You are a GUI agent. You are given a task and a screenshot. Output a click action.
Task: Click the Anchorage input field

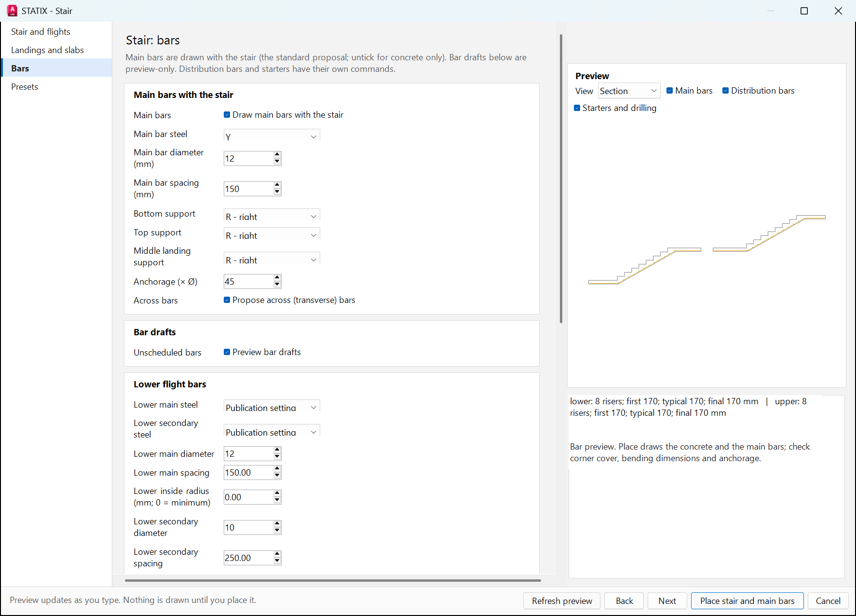[x=248, y=281]
